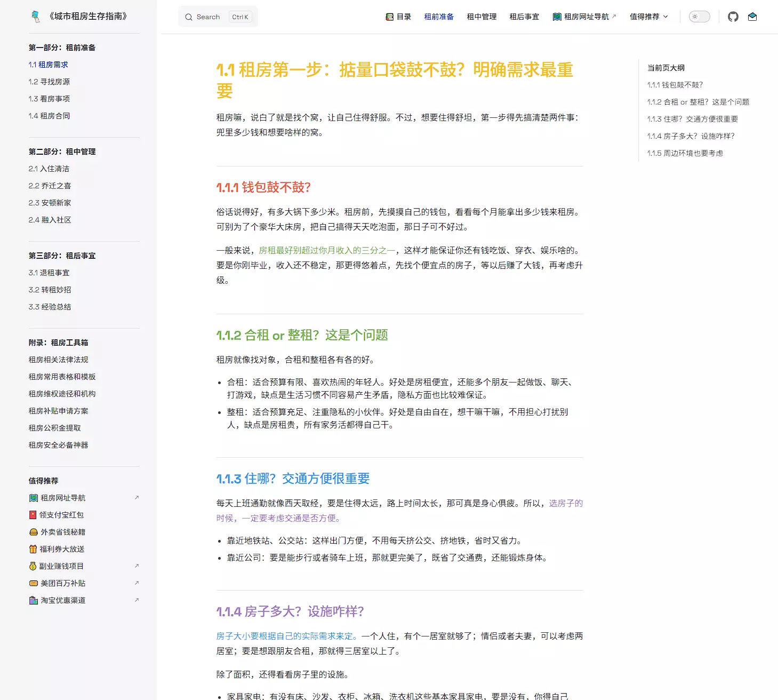Jump to outline item 1.1.5 周边环境也要考虑
This screenshot has height=700, width=778.
(685, 153)
